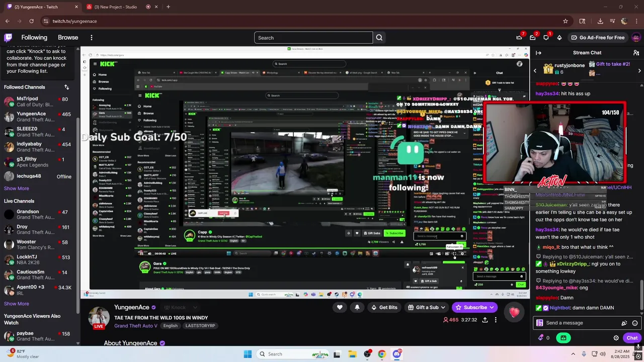This screenshot has width=644, height=362.
Task: Open Twitch home via the logo icon
Action: [8, 38]
